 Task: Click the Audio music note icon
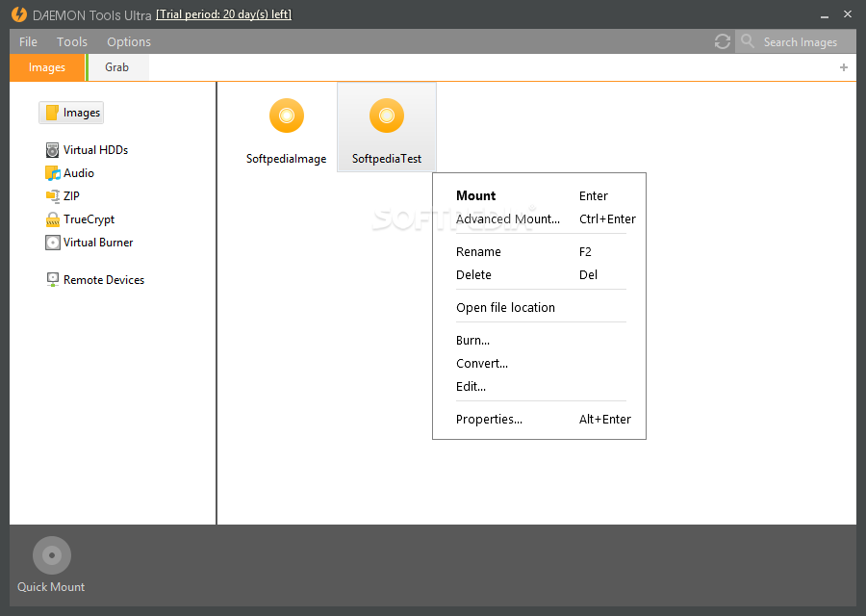(53, 173)
